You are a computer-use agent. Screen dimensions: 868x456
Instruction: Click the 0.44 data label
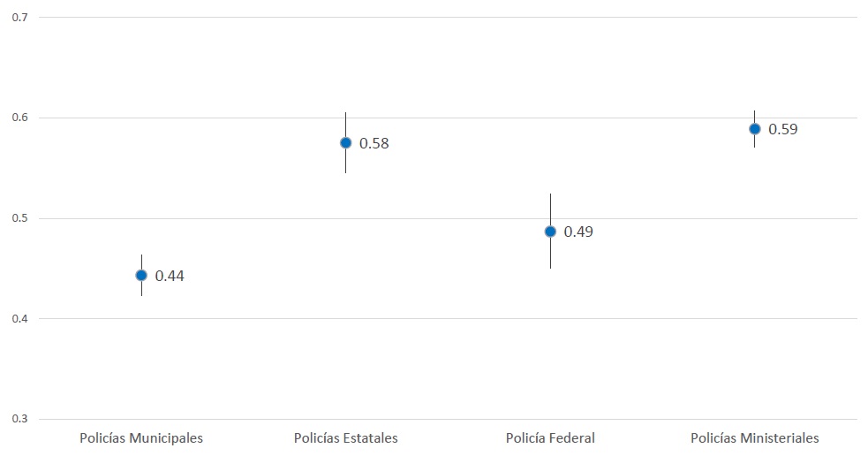[x=170, y=276]
